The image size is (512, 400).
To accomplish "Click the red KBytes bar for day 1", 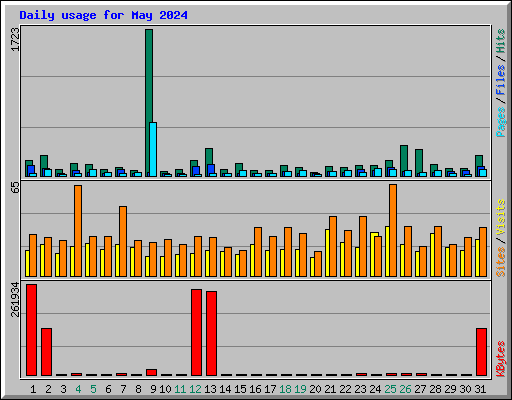I will [31, 330].
